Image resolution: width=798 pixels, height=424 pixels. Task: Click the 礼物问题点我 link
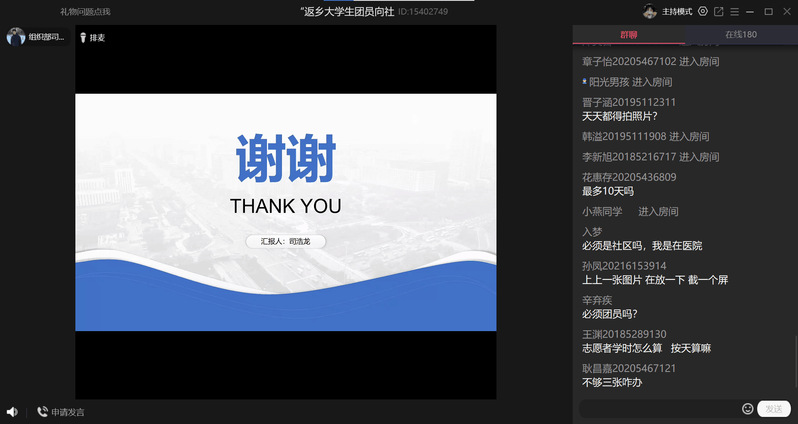click(x=85, y=11)
